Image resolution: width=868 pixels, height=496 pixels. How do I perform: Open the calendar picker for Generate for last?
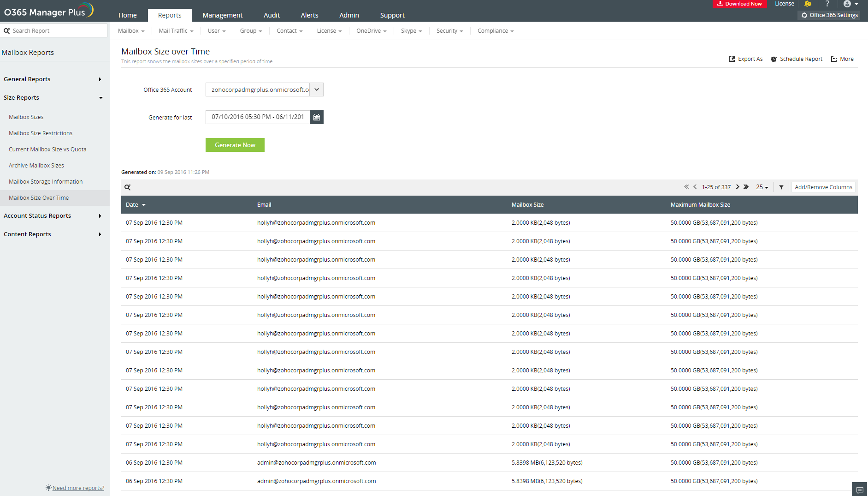[317, 117]
